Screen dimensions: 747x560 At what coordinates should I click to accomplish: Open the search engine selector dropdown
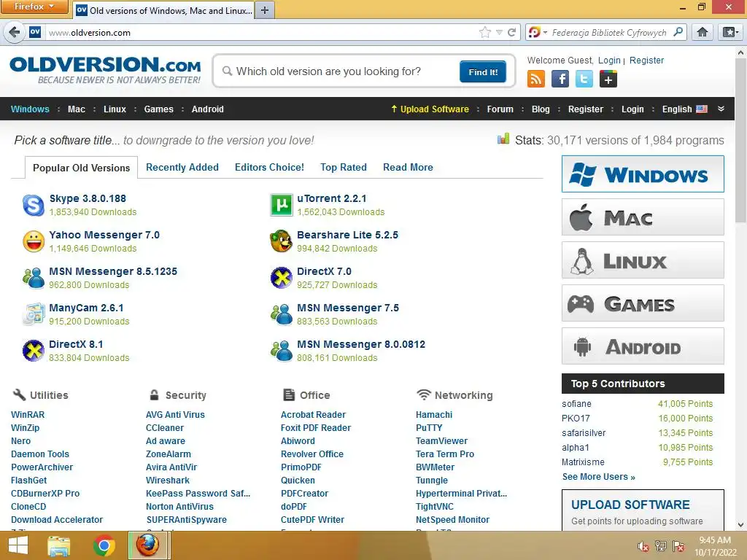(538, 32)
